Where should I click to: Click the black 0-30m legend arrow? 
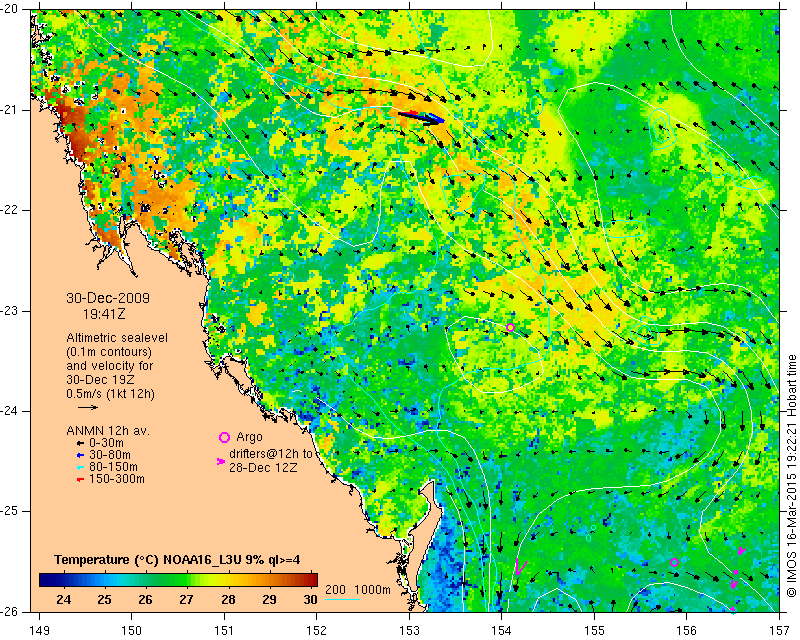[x=80, y=444]
